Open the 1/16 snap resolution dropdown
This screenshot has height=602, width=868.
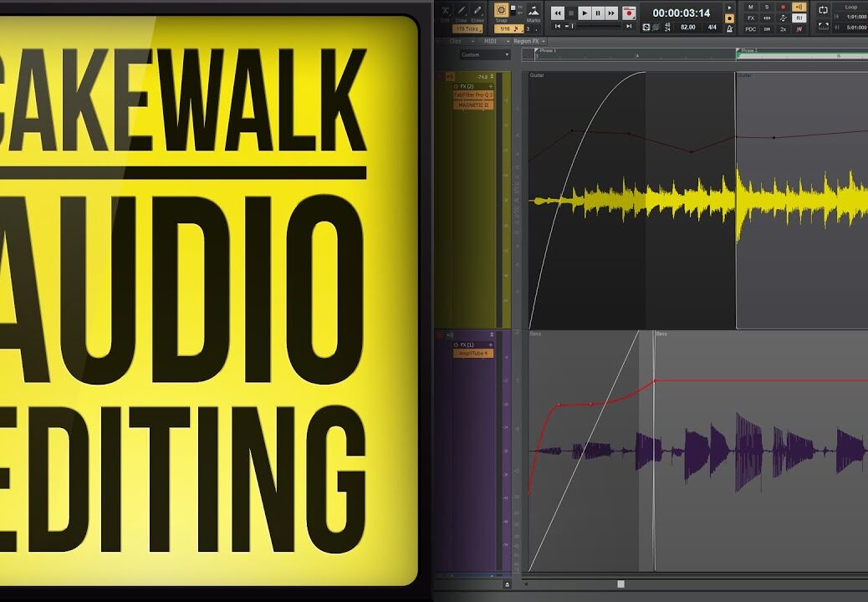[509, 28]
